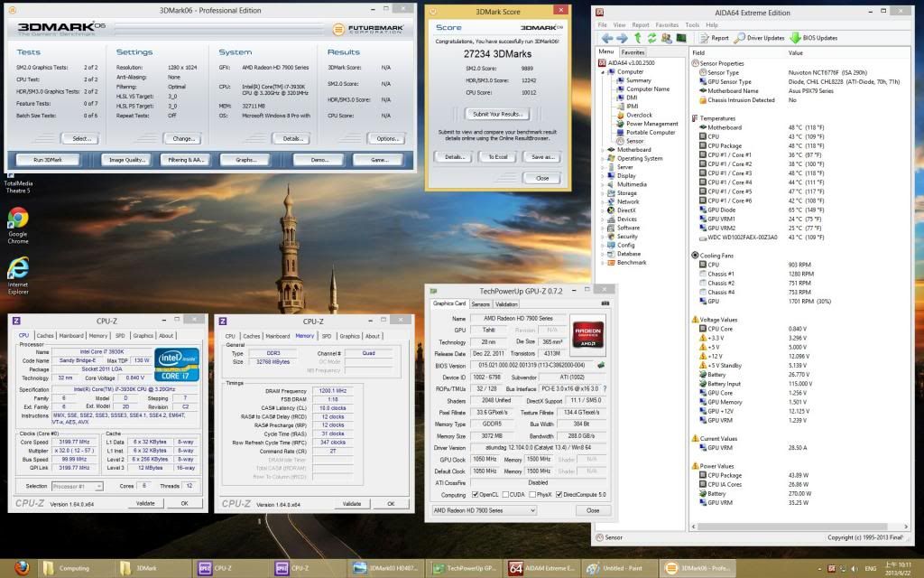
Task: Click ENG language indicator in system tray
Action: [x=871, y=569]
